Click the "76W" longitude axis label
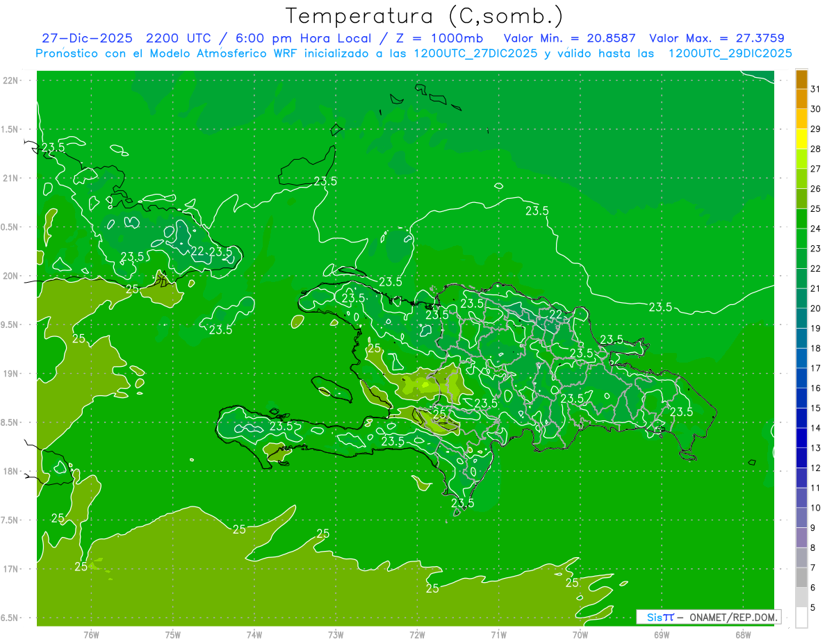 coord(91,635)
